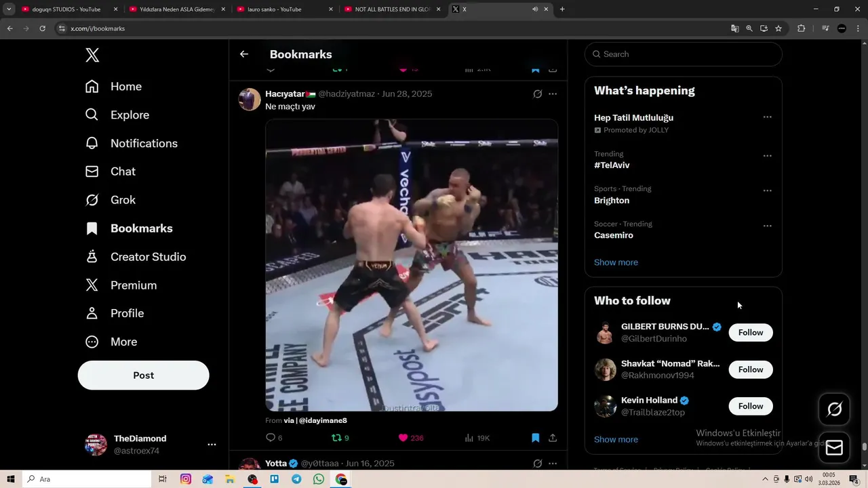This screenshot has width=868, height=488.
Task: Open options for #TelAviv trend
Action: pyautogui.click(x=767, y=156)
